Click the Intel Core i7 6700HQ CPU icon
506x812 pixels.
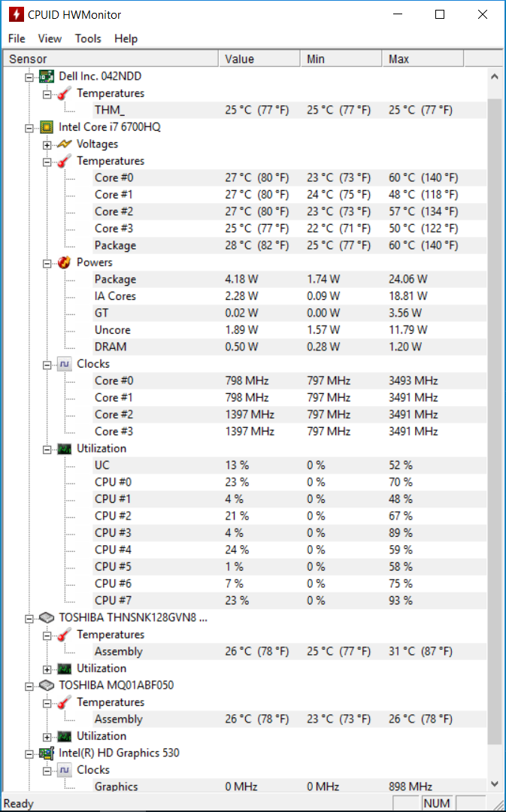[x=47, y=127]
